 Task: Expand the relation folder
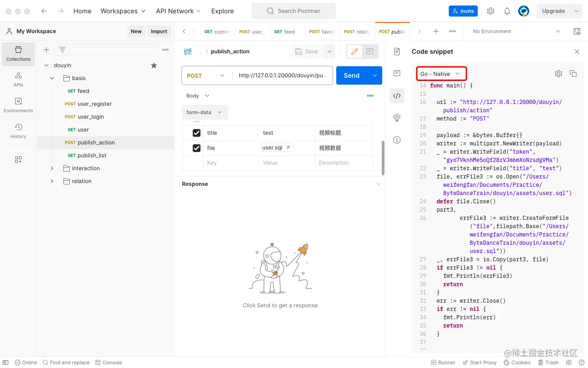pyautogui.click(x=52, y=181)
